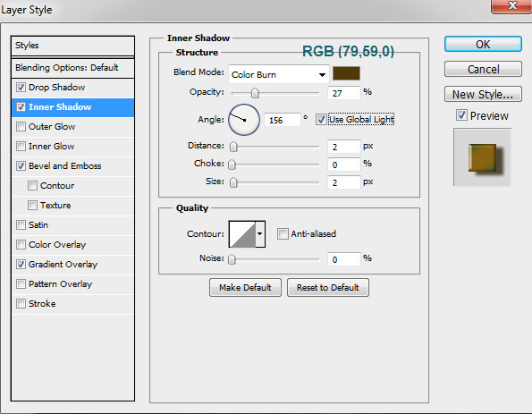
Task: Click the brown shadow color swatch
Action: coord(346,73)
